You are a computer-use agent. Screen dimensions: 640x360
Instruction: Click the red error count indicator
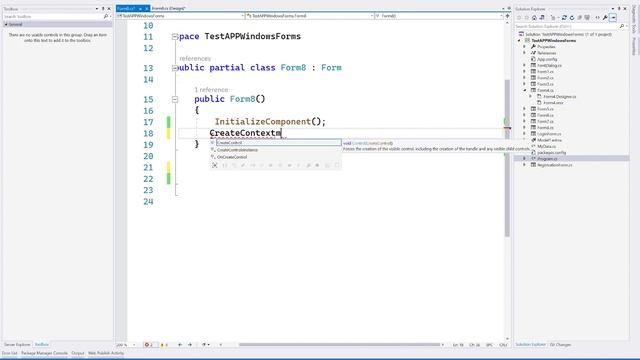point(149,345)
